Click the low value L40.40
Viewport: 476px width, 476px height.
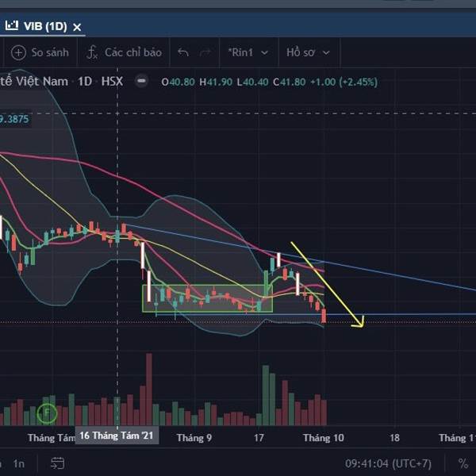(253, 82)
